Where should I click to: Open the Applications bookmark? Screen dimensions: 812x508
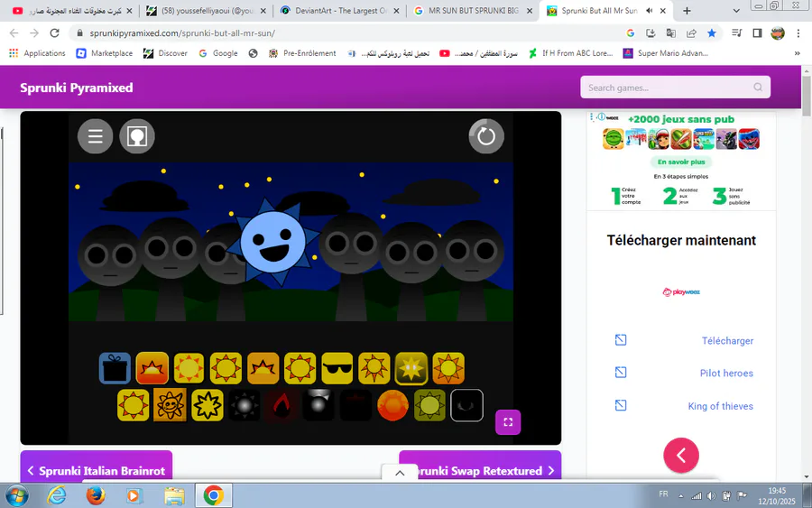tap(37, 53)
